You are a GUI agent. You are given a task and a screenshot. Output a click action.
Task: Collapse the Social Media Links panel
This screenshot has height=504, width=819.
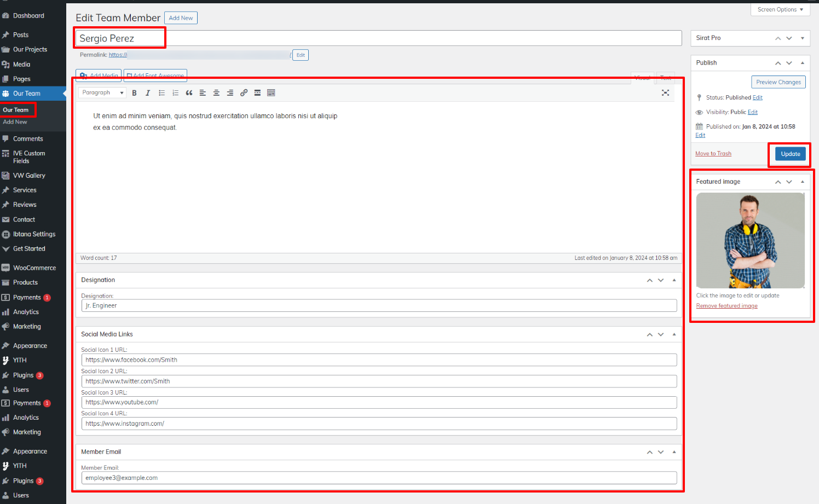click(x=674, y=334)
